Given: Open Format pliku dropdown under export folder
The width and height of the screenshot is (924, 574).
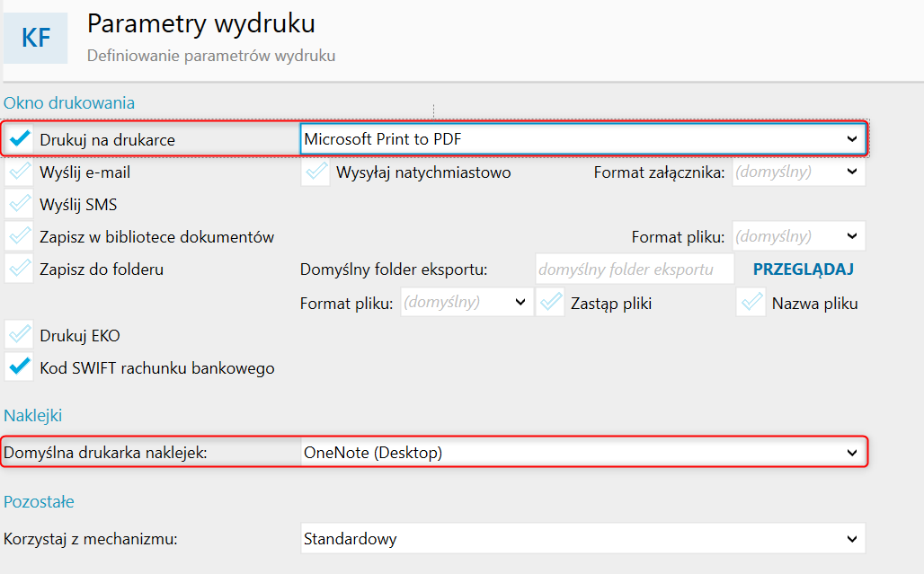Looking at the screenshot, I should point(466,303).
